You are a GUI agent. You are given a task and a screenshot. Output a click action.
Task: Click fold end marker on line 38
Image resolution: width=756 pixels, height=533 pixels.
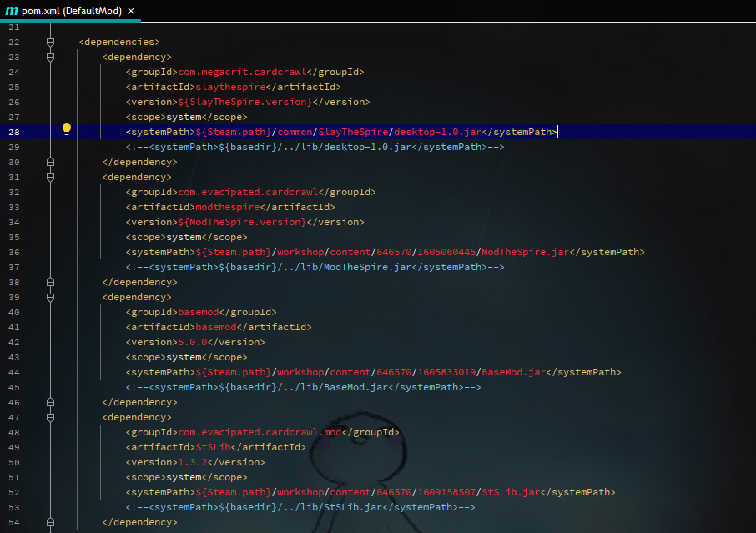[x=50, y=282]
